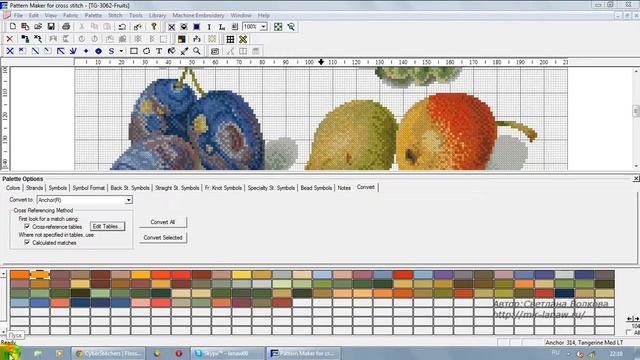The width and height of the screenshot is (640, 360).
Task: Click the Print icon
Action: pos(66,27)
